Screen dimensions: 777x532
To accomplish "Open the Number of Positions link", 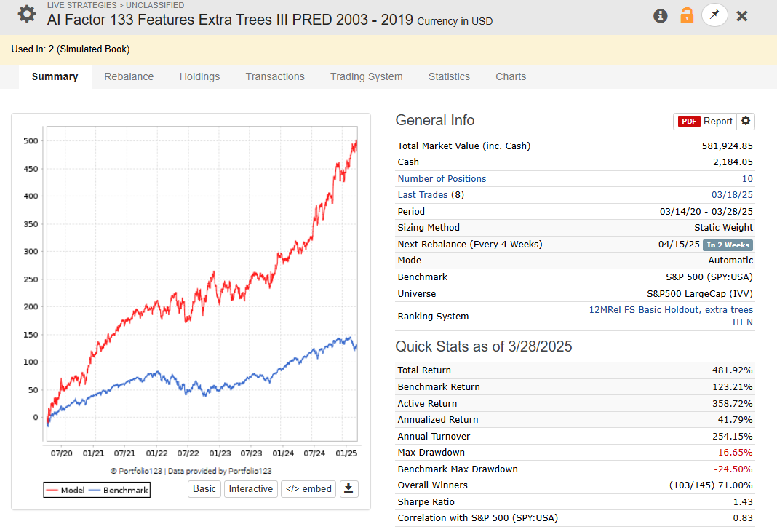I will 442,178.
